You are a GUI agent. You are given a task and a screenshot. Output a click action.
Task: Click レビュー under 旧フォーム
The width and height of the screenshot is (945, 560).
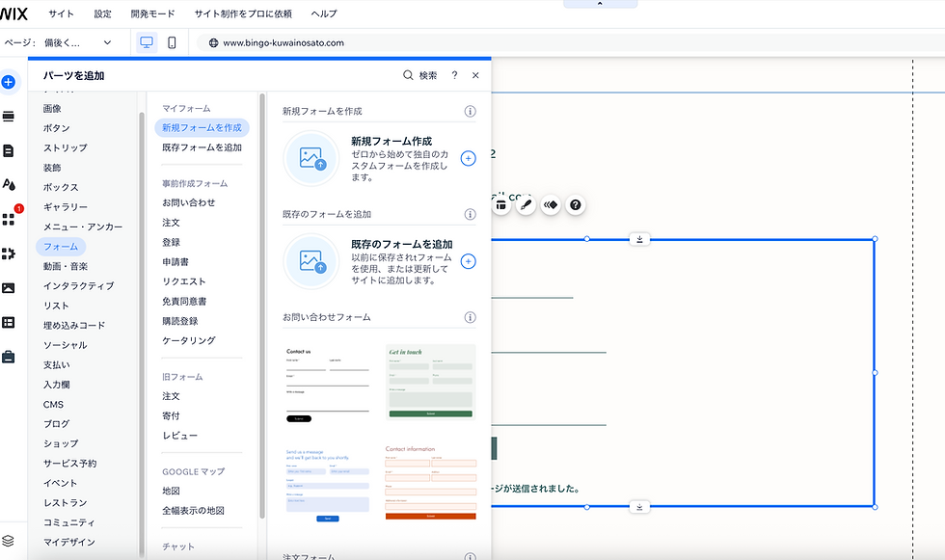point(179,436)
